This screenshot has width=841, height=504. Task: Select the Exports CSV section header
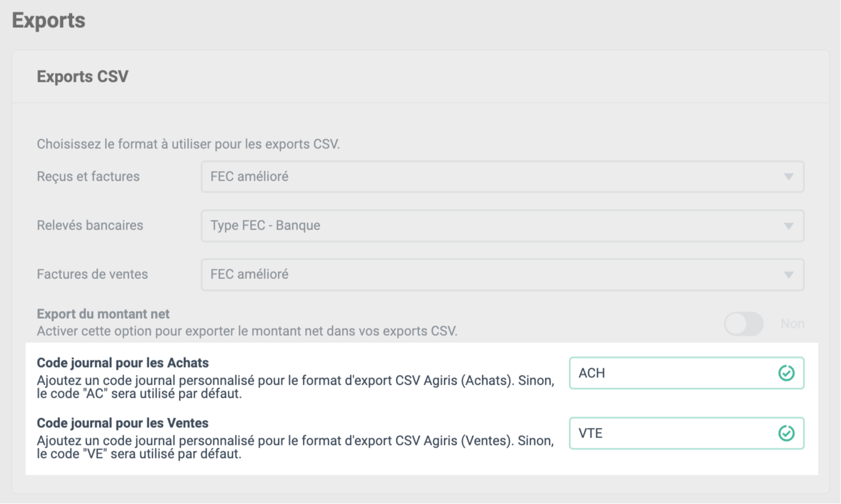tap(82, 77)
